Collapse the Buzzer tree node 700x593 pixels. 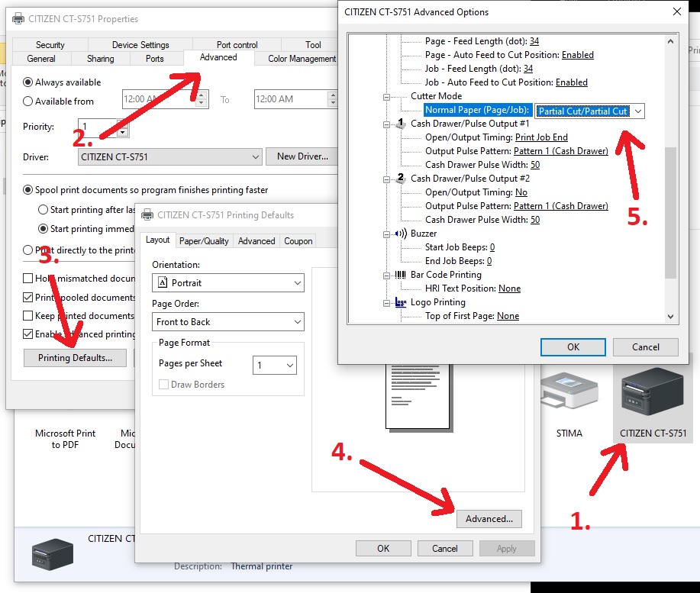click(x=386, y=234)
